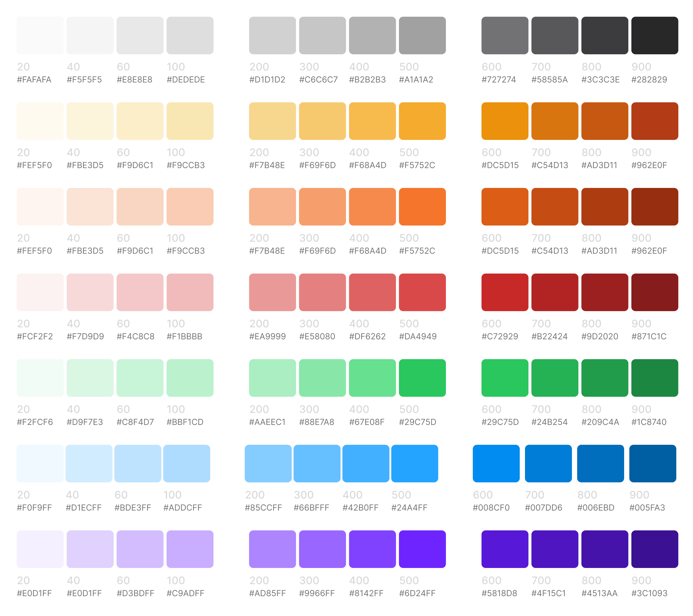Select the hex label #DF6262
693x616 pixels.
368,336
